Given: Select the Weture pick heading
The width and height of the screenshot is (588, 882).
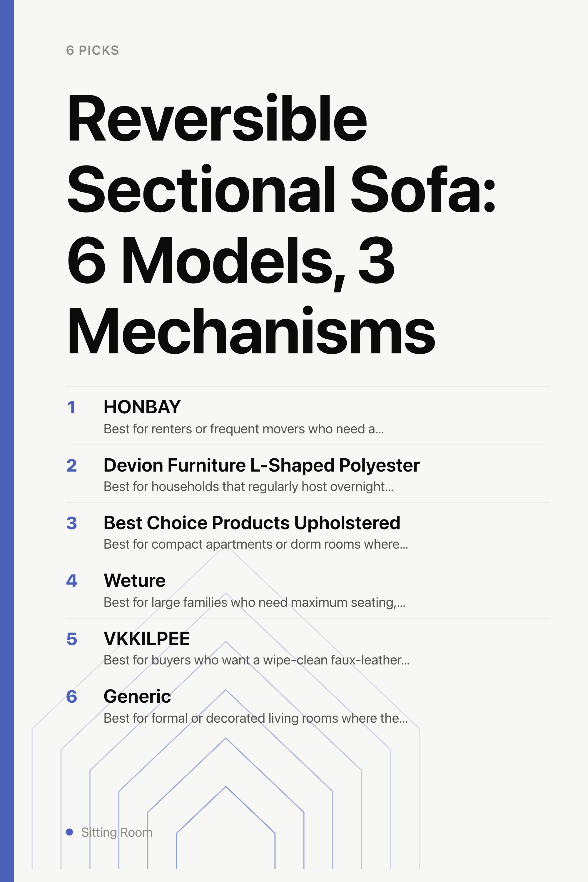Looking at the screenshot, I should [x=135, y=581].
